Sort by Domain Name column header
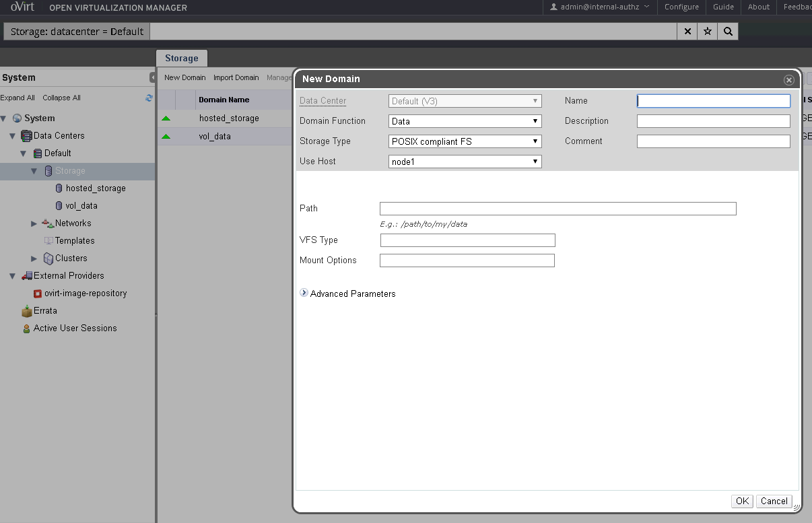This screenshot has width=812, height=523. tap(224, 100)
